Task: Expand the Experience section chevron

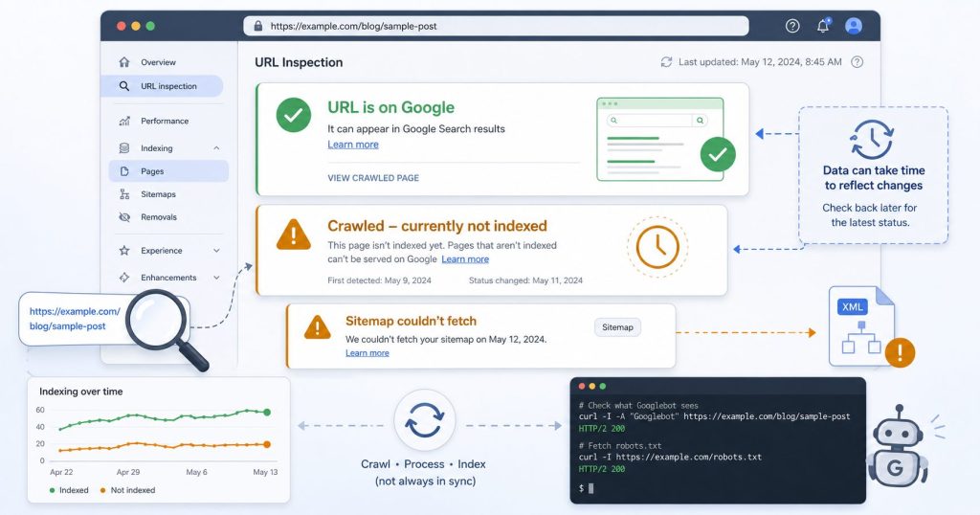Action: pyautogui.click(x=216, y=250)
